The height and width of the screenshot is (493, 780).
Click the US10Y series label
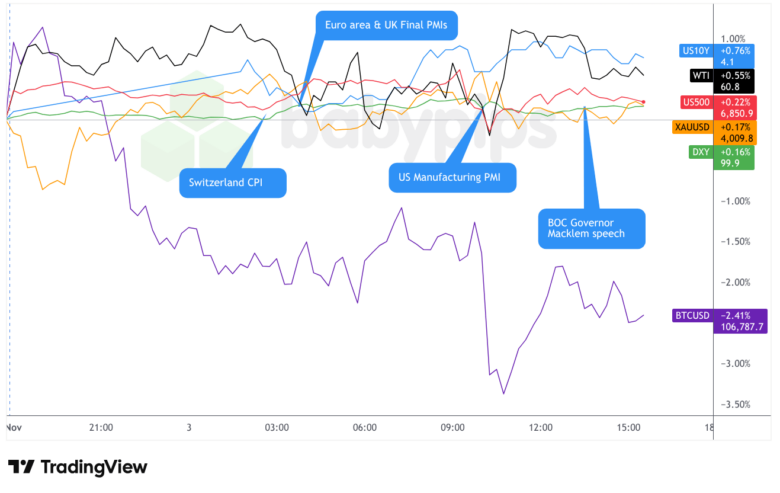click(693, 50)
